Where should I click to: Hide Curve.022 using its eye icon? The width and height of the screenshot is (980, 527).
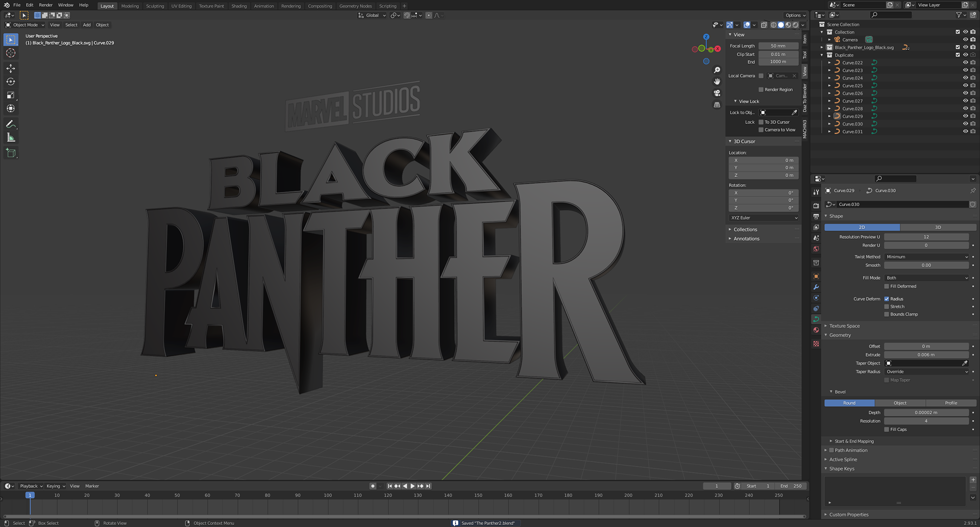click(965, 63)
